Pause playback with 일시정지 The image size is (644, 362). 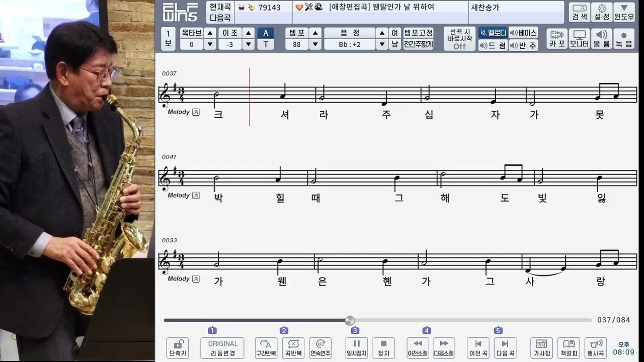(357, 348)
